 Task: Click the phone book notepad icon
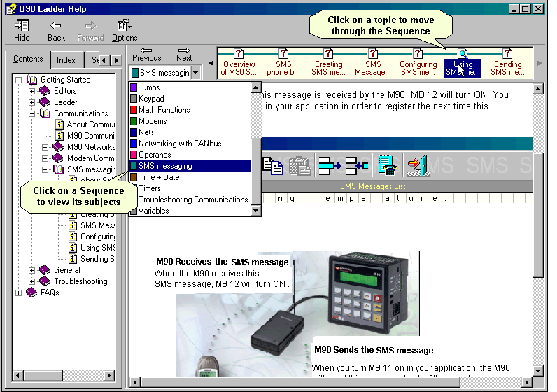coord(387,165)
